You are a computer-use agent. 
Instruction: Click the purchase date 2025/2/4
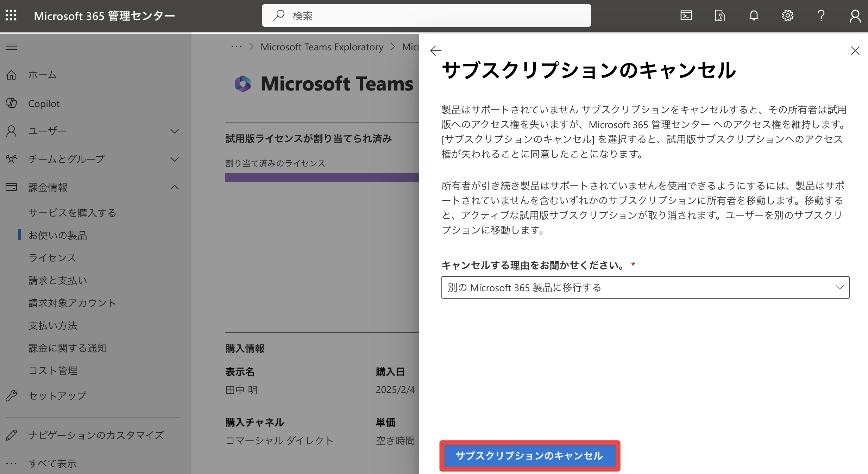(396, 389)
